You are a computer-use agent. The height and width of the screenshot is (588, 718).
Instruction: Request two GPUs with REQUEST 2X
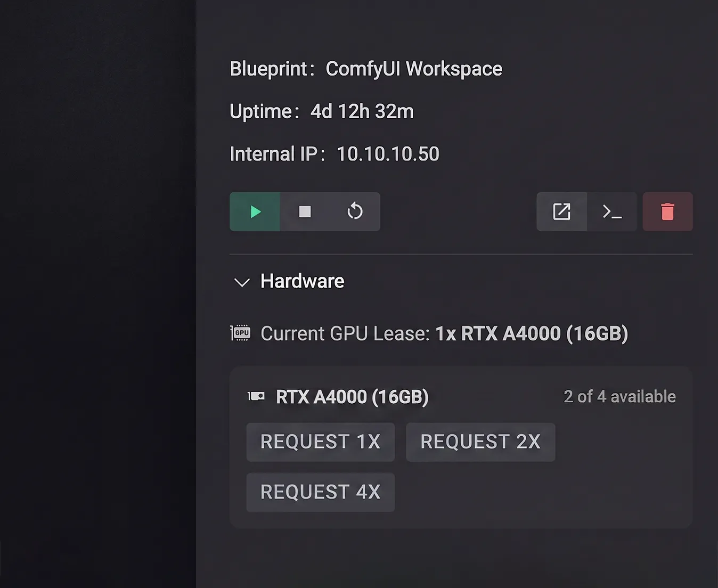click(x=480, y=442)
